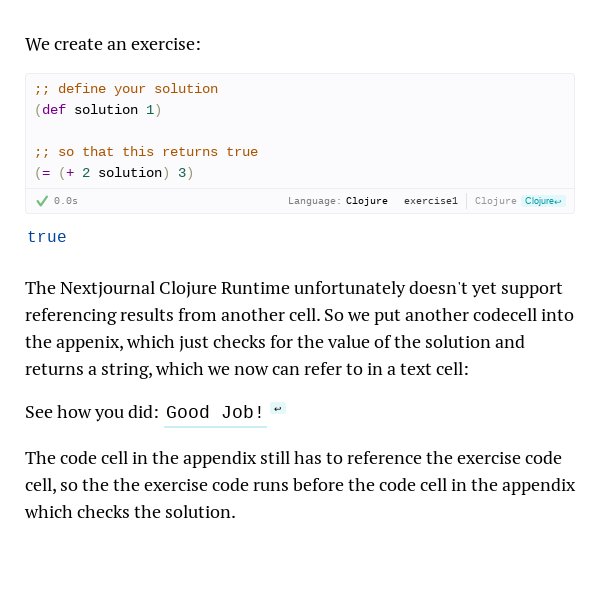
Task: Click the green checkmark status icon
Action: (42, 201)
